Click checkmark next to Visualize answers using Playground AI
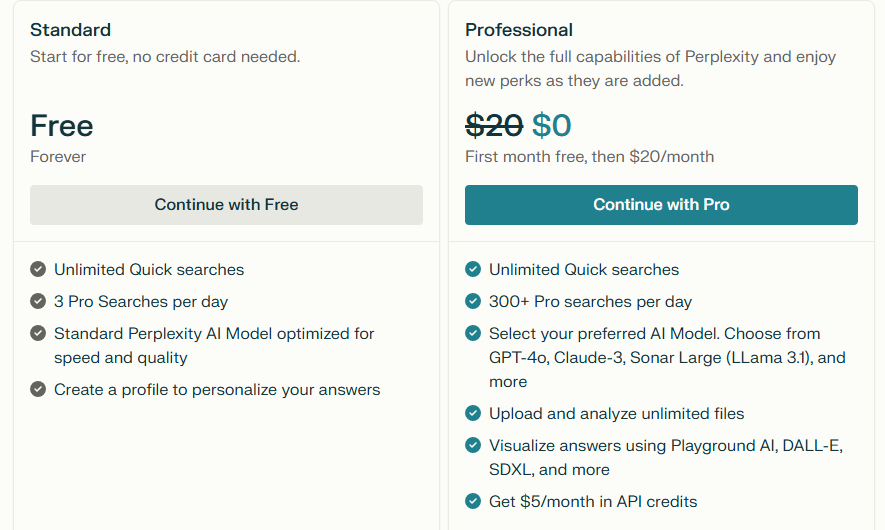Viewport: 885px width, 530px height. pyautogui.click(x=473, y=445)
